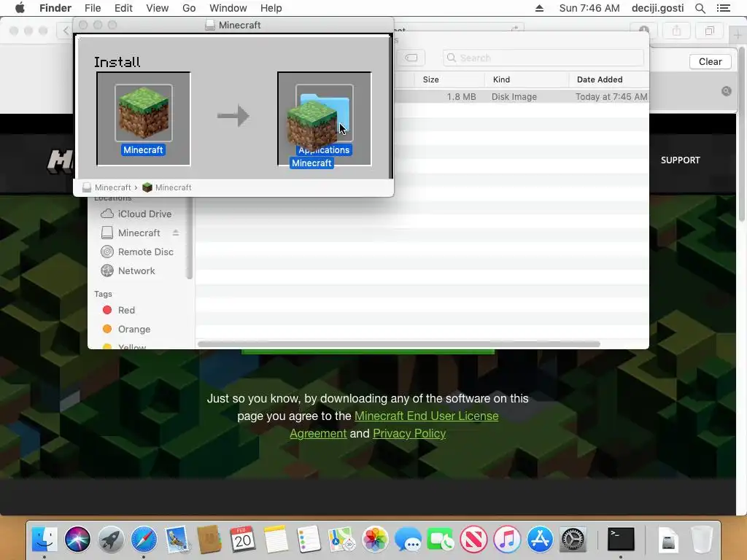This screenshot has width=747, height=560.
Task: Open Finder from the Dock
Action: click(x=44, y=540)
